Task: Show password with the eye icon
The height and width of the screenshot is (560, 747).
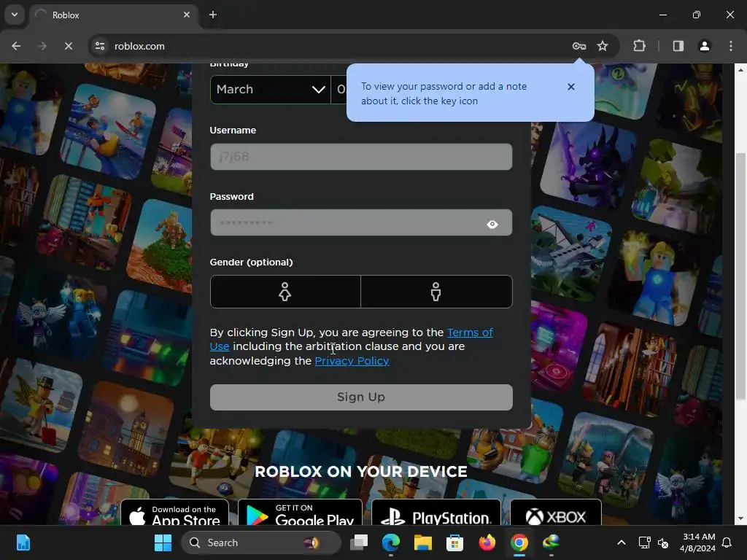Action: 492,225
